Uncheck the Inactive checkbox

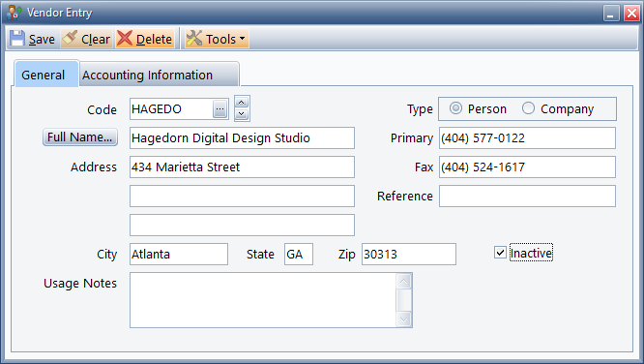click(x=500, y=253)
